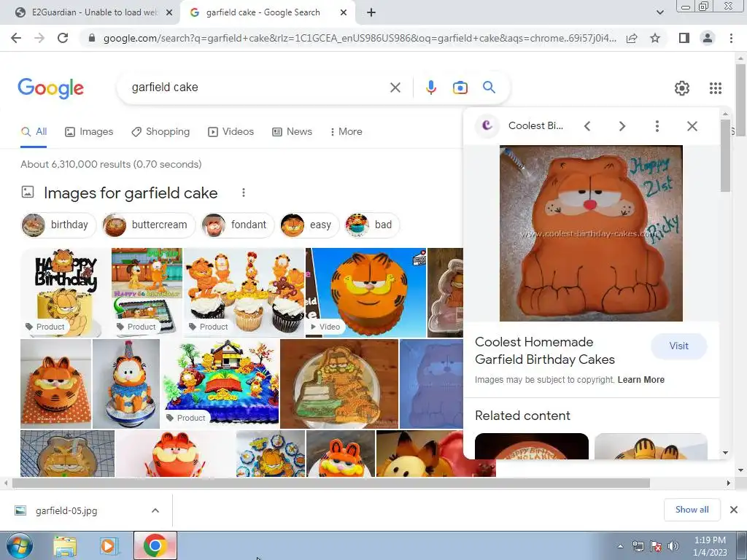Bookmark this page with the star icon
The width and height of the screenshot is (747, 560).
coord(655,38)
